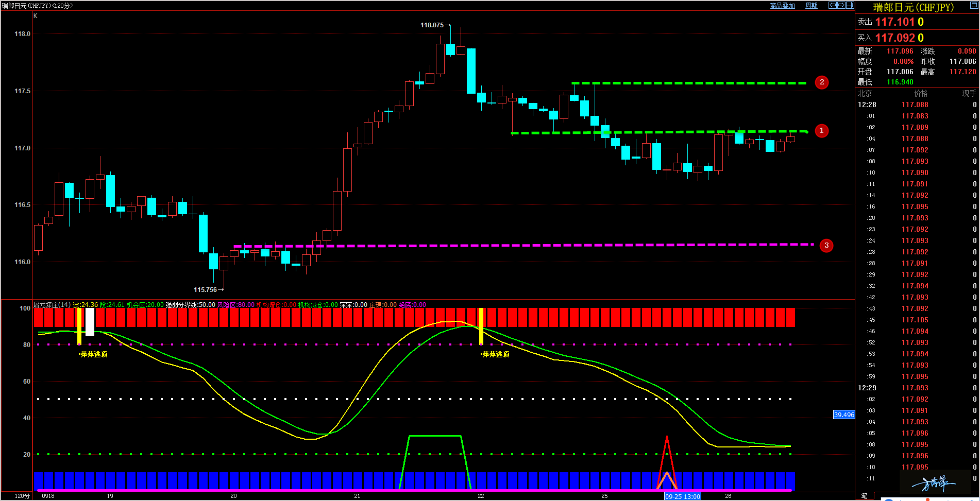Click the 0918 date on the time axis

pyautogui.click(x=48, y=496)
